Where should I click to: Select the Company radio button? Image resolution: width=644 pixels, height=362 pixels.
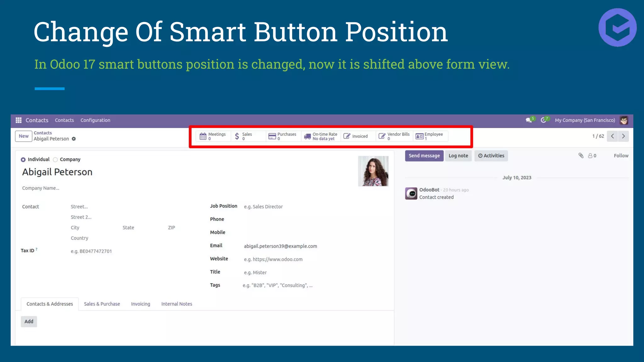pos(55,160)
